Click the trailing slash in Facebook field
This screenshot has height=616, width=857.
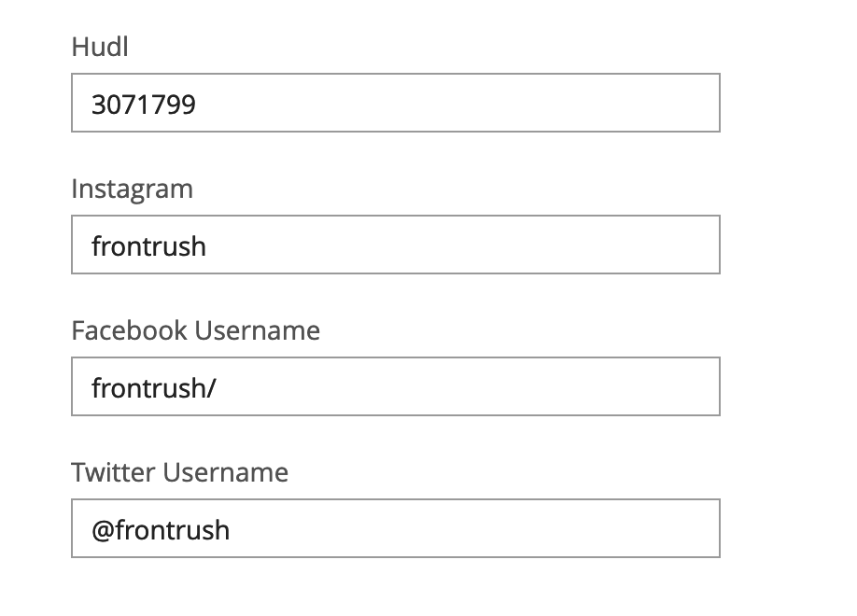pyautogui.click(x=212, y=388)
